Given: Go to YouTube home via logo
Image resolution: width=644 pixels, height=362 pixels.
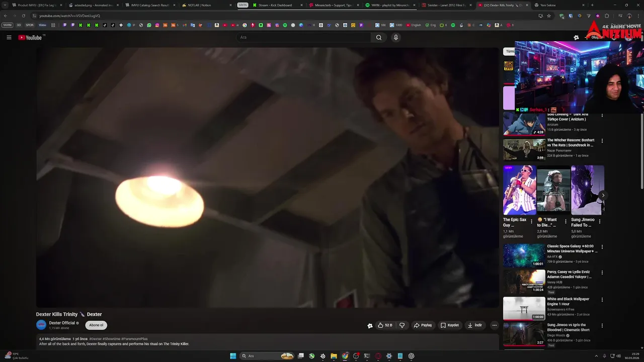Looking at the screenshot, I should tap(30, 37).
